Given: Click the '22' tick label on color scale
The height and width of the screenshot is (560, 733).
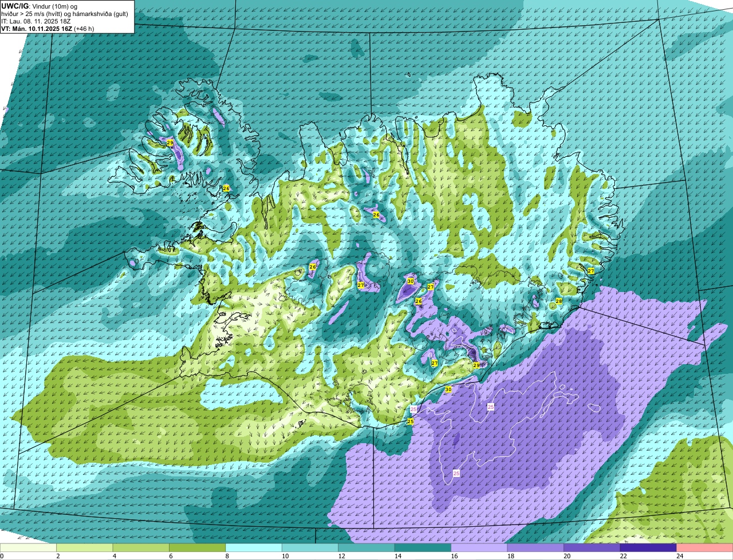Looking at the screenshot, I should pos(622,556).
